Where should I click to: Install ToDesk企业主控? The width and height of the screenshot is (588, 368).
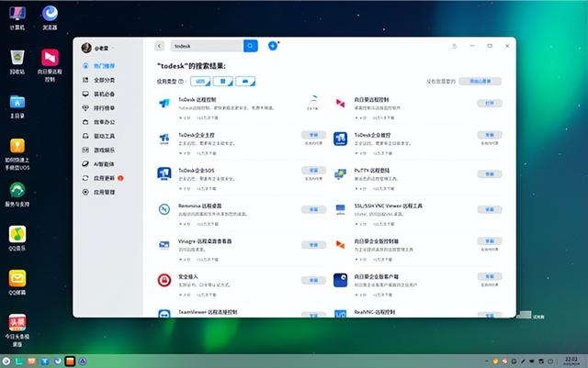pyautogui.click(x=313, y=135)
